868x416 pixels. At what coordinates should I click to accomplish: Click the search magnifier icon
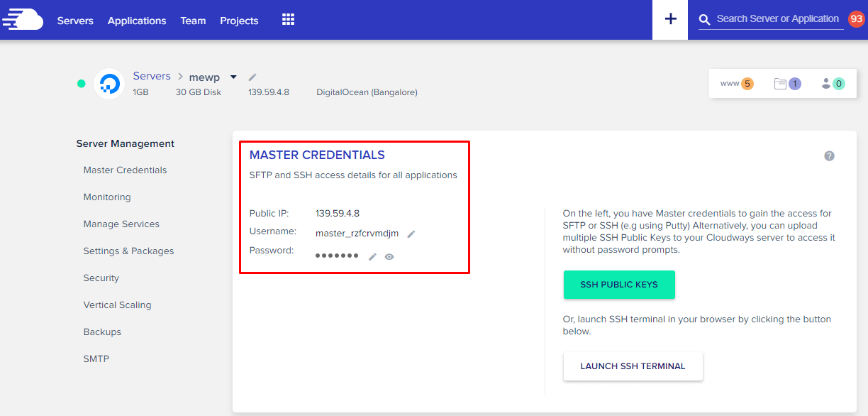[705, 20]
